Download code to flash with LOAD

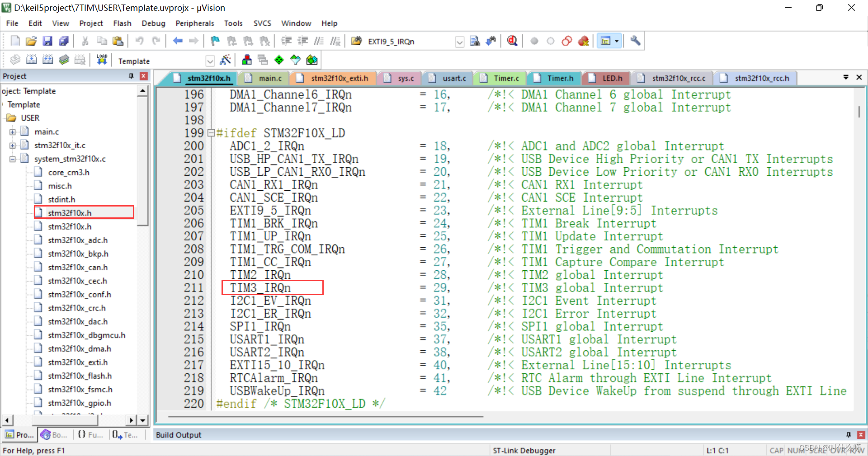click(102, 60)
